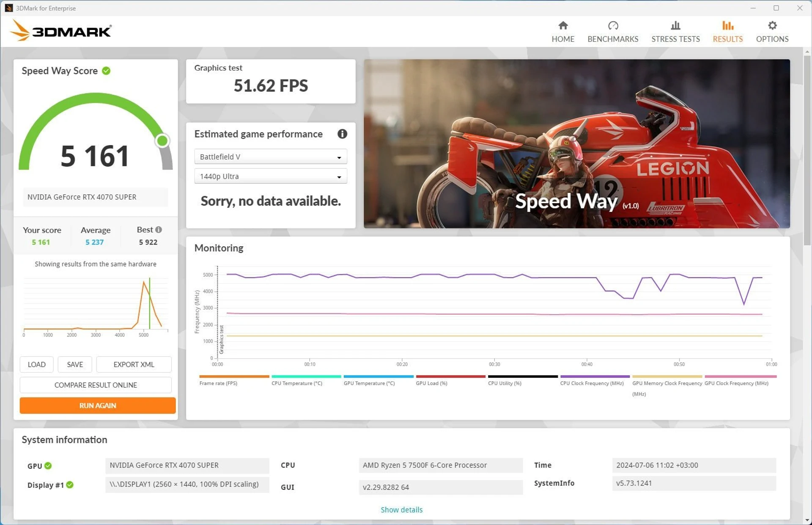This screenshot has width=812, height=525.
Task: Maximize the 3DMark window
Action: [776, 8]
